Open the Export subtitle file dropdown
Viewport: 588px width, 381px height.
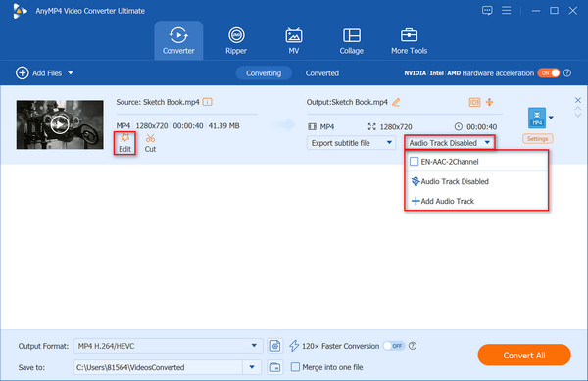352,143
